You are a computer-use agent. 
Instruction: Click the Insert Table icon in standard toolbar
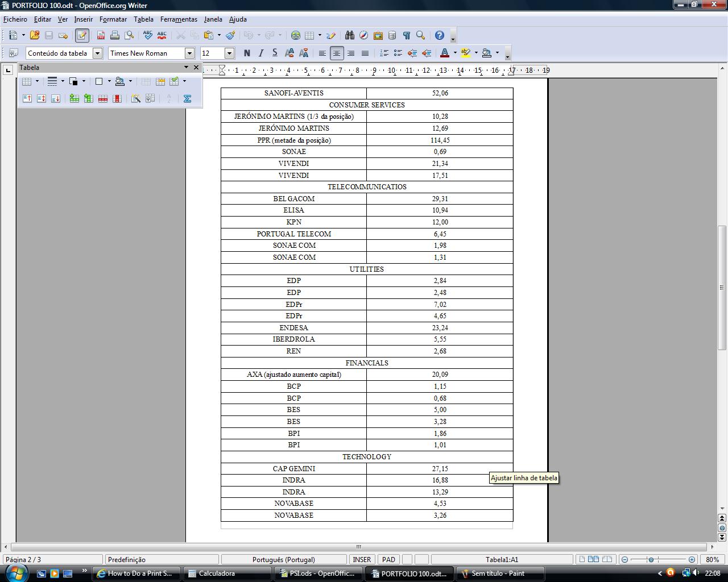pyautogui.click(x=309, y=35)
